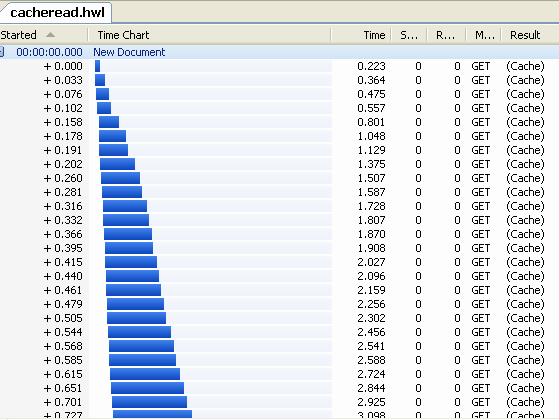The width and height of the screenshot is (559, 420).
Task: Click the chart bar of + 0.316 request
Action: click(x=125, y=206)
